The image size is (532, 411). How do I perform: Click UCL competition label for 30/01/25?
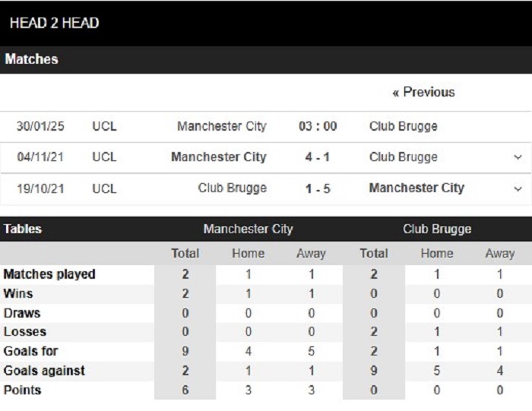[x=104, y=126]
